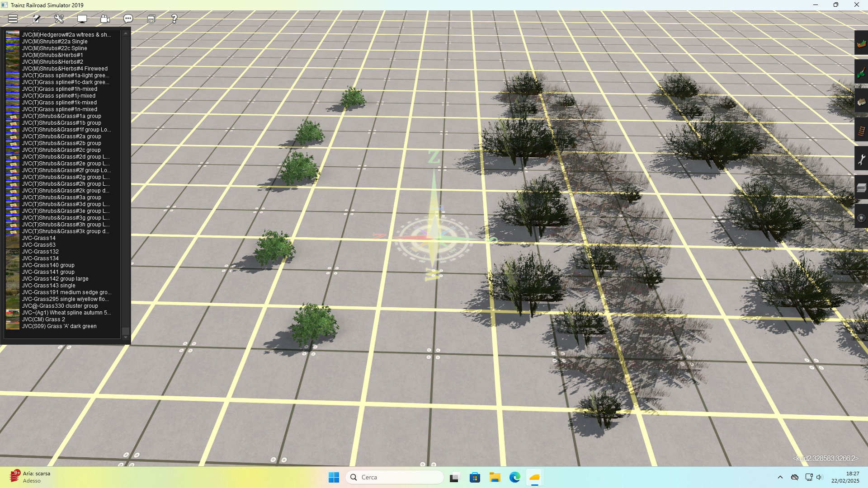Image resolution: width=868 pixels, height=488 pixels.
Task: Select JVC-Grass142 group large in asset list
Action: (55, 279)
